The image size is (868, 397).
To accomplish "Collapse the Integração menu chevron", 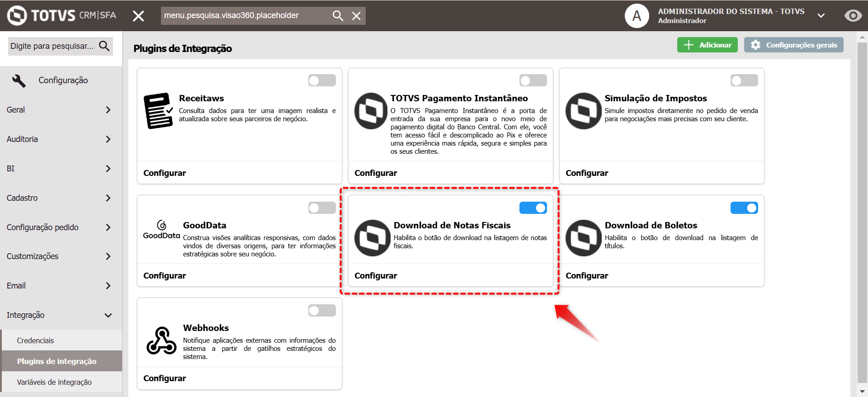I will [x=108, y=315].
